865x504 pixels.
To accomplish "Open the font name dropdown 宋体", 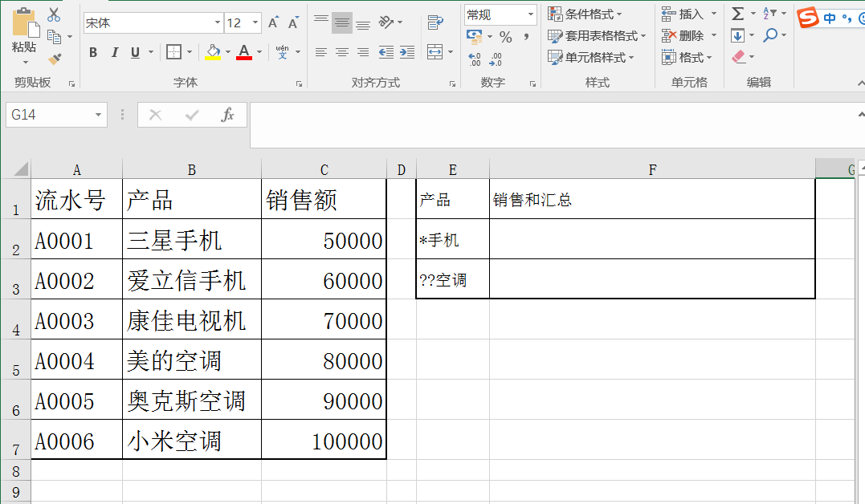I will click(x=218, y=23).
